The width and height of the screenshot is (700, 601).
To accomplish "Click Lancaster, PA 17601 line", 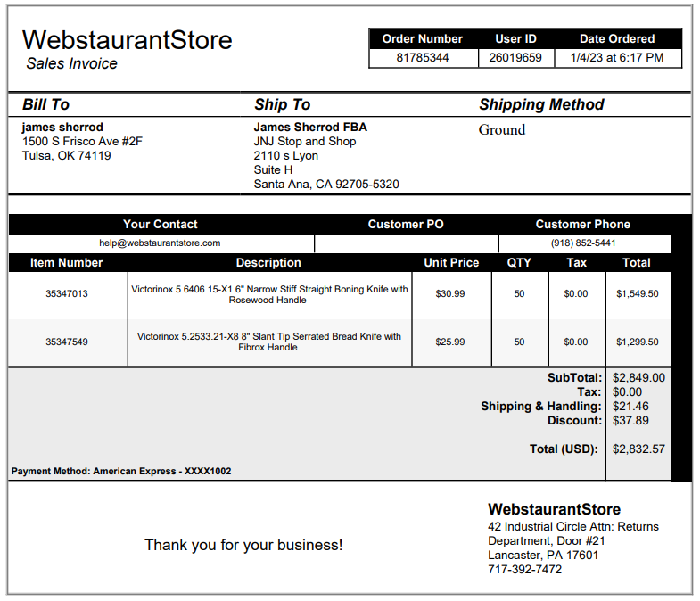I will [x=543, y=556].
